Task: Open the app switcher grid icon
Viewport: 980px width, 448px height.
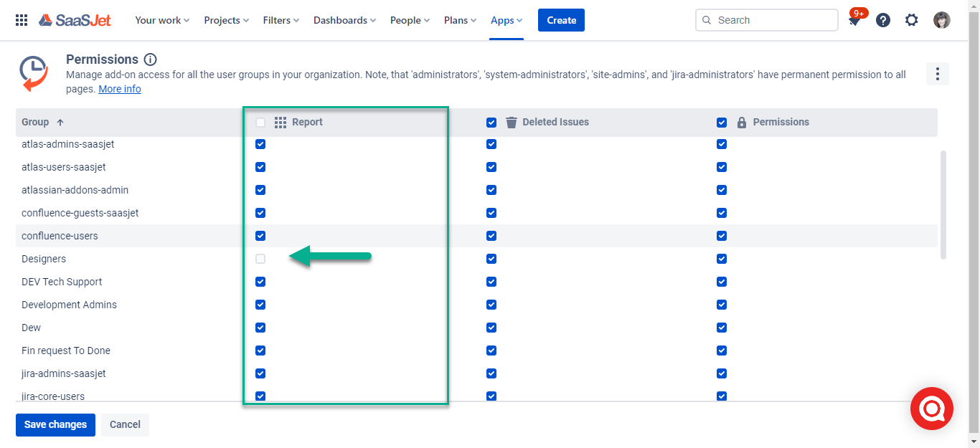Action: tap(22, 20)
